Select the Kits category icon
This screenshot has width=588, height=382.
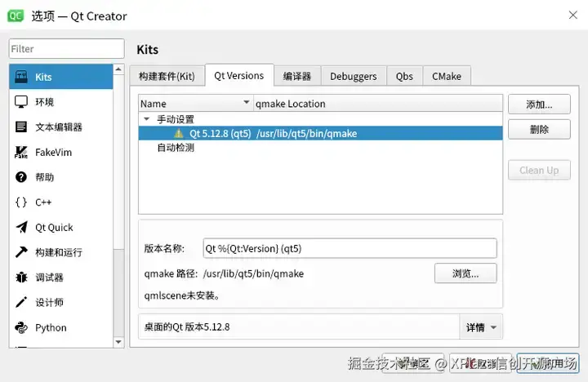tap(21, 77)
